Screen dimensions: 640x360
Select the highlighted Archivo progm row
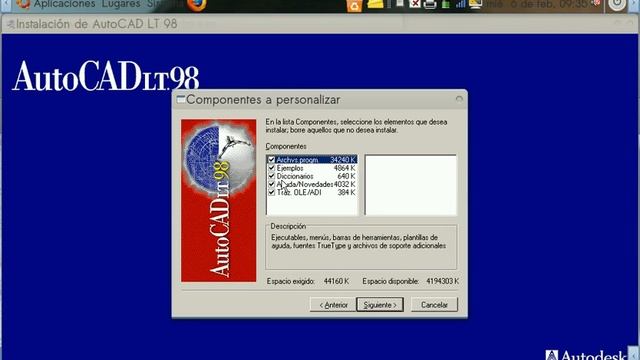click(x=312, y=160)
